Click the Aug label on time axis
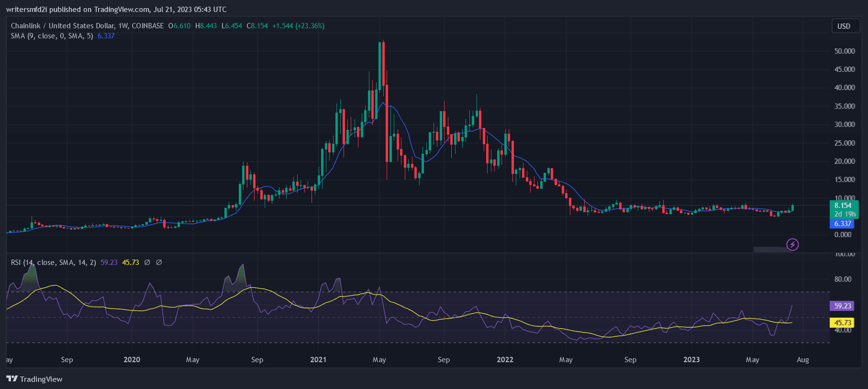Viewport: 868px width, 389px height. click(803, 360)
